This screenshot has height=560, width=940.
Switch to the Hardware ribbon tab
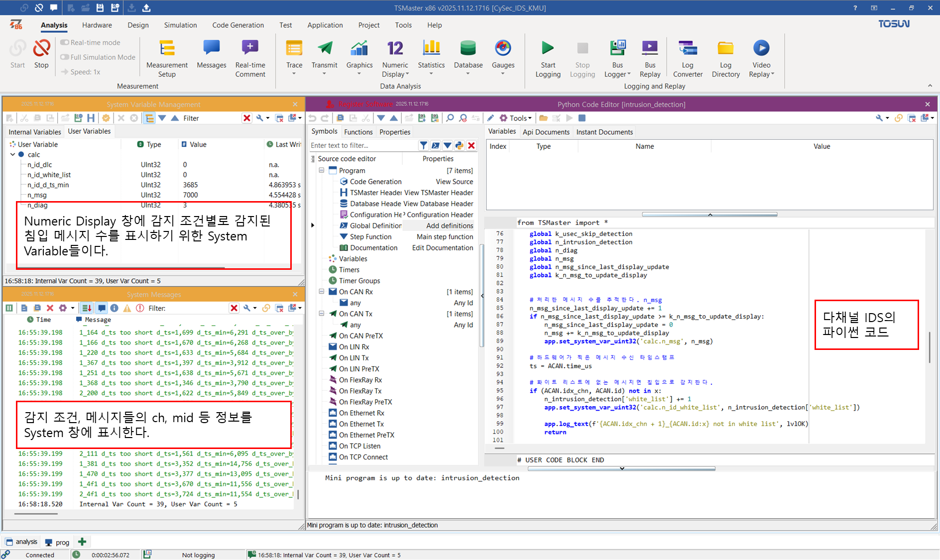pyautogui.click(x=97, y=25)
